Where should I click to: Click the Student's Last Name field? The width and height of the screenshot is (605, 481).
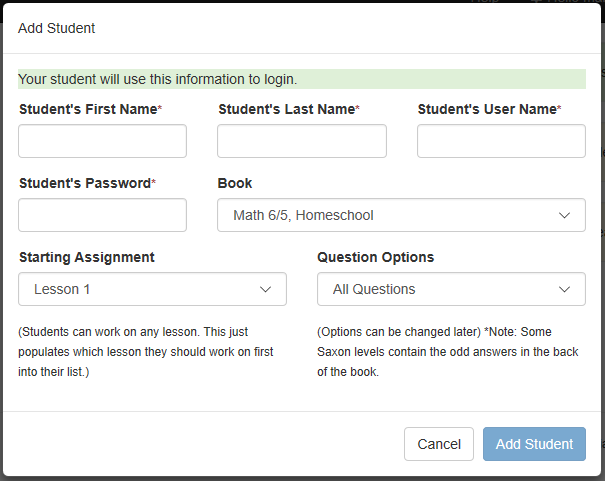302,141
